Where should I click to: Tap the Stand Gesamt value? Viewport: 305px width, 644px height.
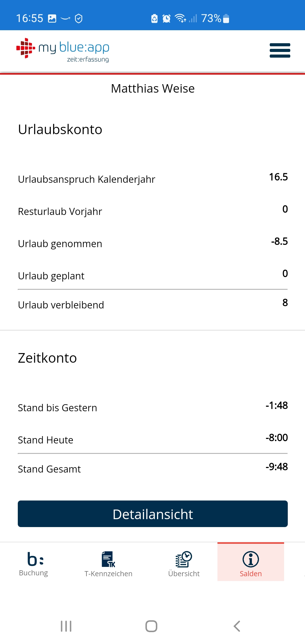(276, 467)
